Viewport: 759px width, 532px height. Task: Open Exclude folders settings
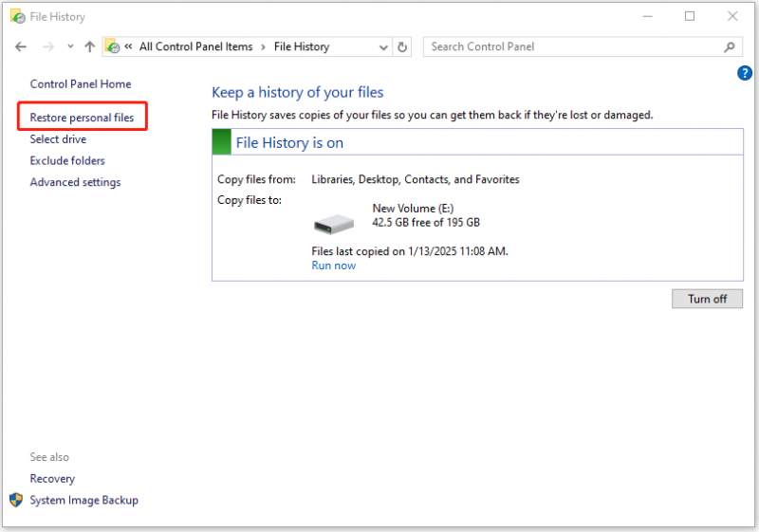pos(67,160)
